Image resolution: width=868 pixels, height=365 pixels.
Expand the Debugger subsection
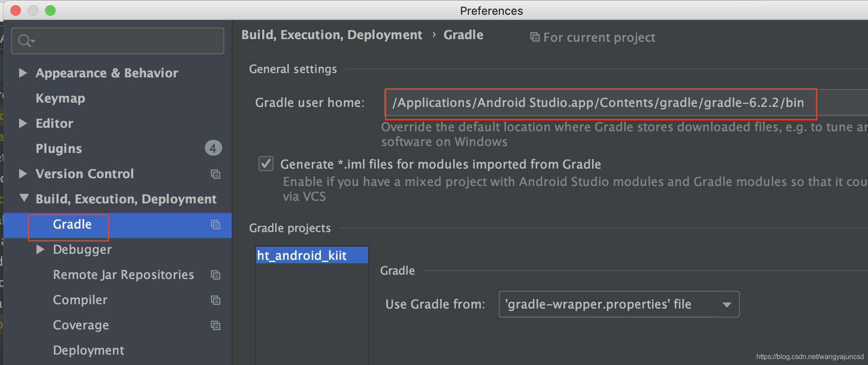point(40,249)
